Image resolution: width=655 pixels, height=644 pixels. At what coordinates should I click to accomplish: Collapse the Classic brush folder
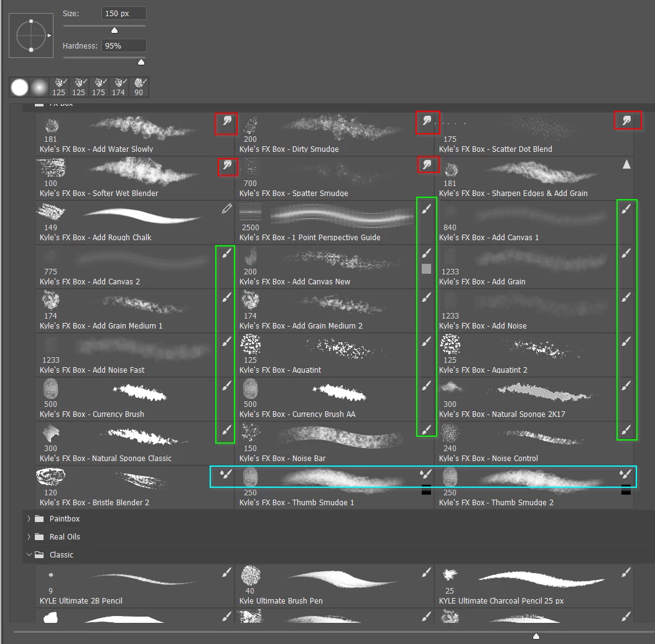click(29, 554)
